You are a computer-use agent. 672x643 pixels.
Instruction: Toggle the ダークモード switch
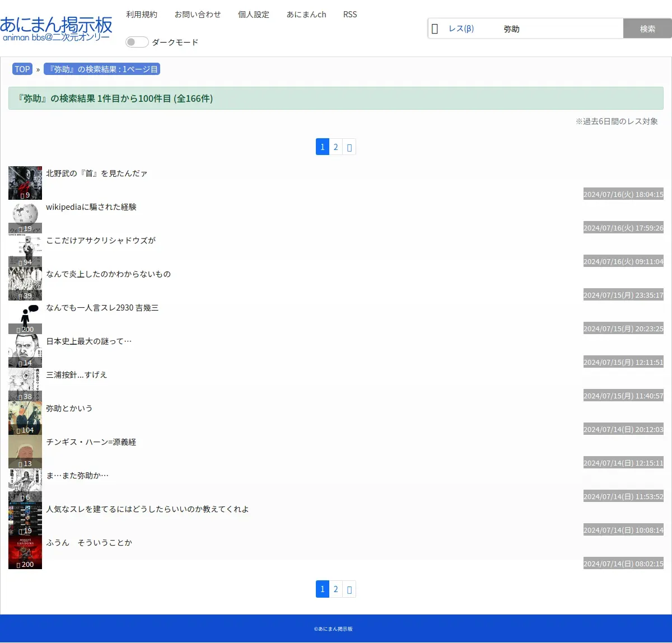coord(137,42)
